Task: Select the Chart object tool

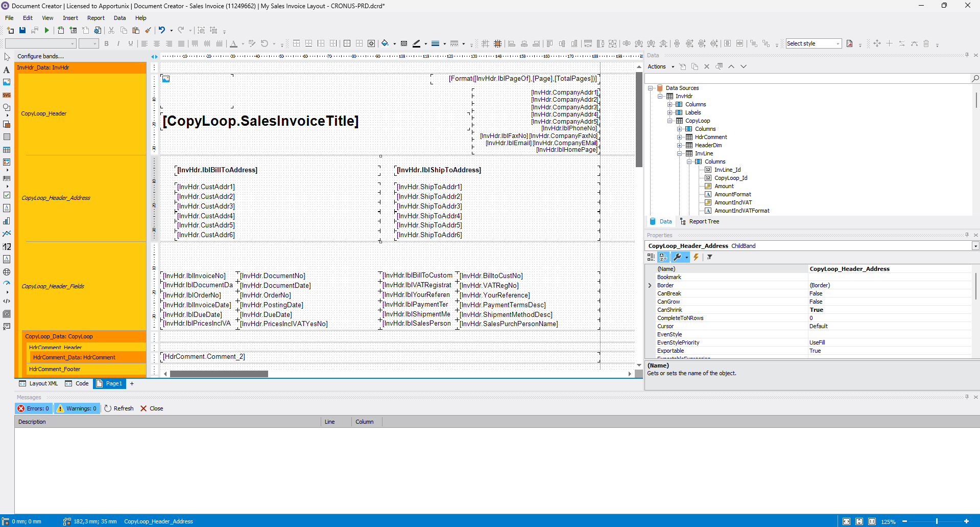Action: [x=7, y=220]
